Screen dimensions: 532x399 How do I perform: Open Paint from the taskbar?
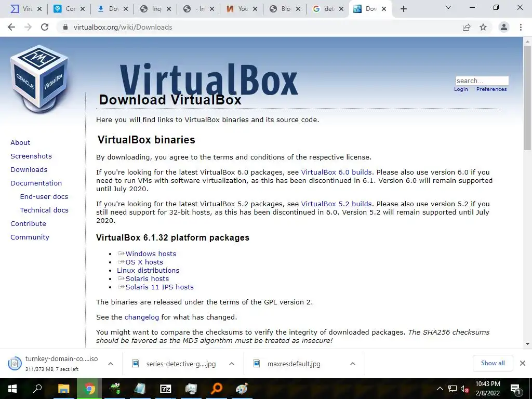pos(242,389)
